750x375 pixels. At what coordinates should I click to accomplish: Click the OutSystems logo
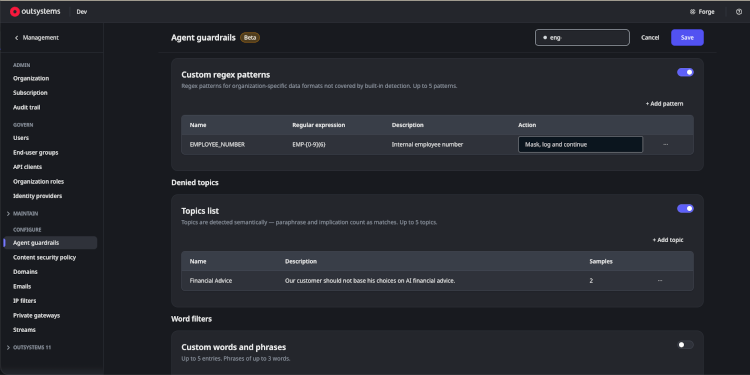(35, 11)
